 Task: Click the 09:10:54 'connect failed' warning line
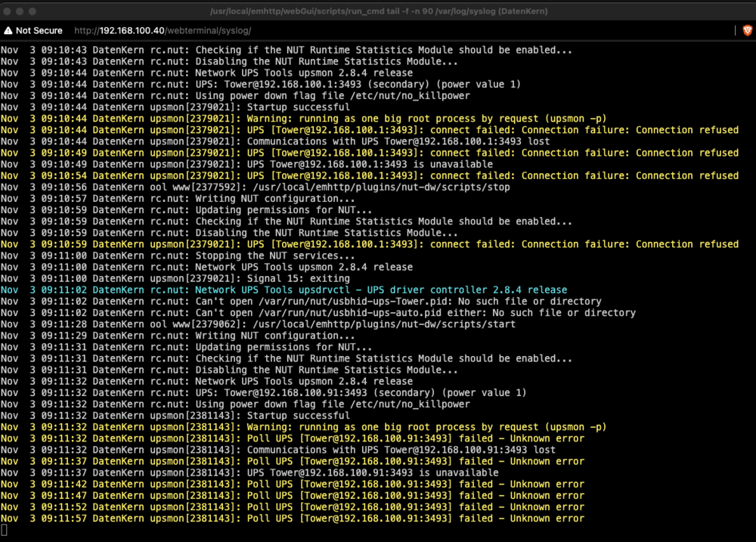point(370,175)
